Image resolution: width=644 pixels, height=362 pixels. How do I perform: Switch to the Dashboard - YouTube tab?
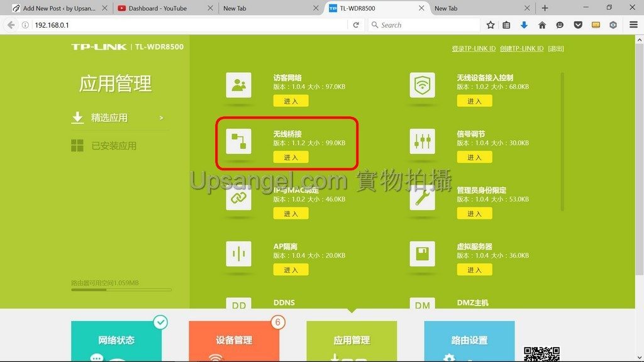158,8
